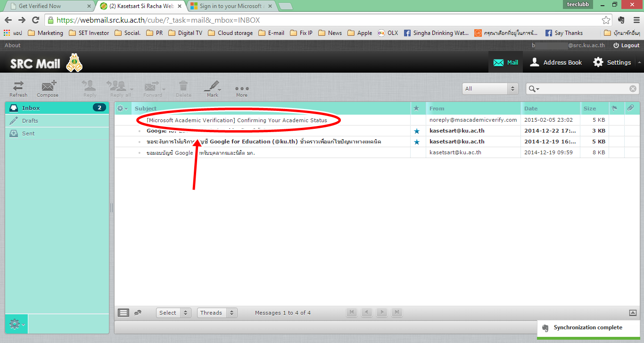Expand the Forward dropdown arrow
The width and height of the screenshot is (644, 343).
click(x=164, y=89)
